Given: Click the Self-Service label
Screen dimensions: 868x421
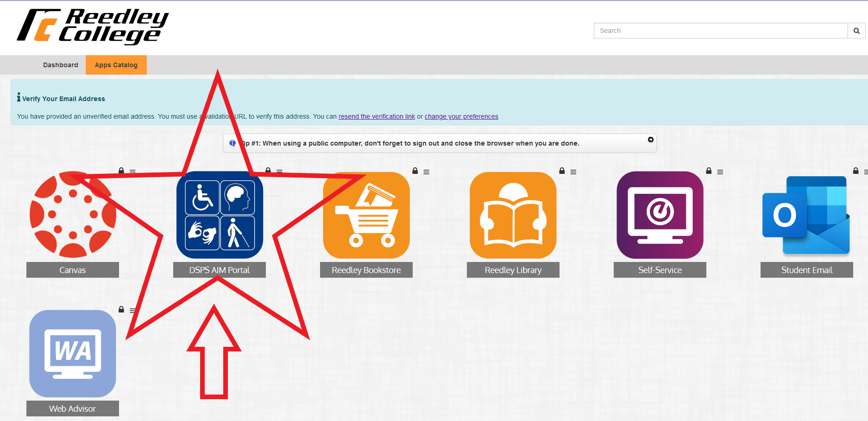Looking at the screenshot, I should [x=660, y=270].
